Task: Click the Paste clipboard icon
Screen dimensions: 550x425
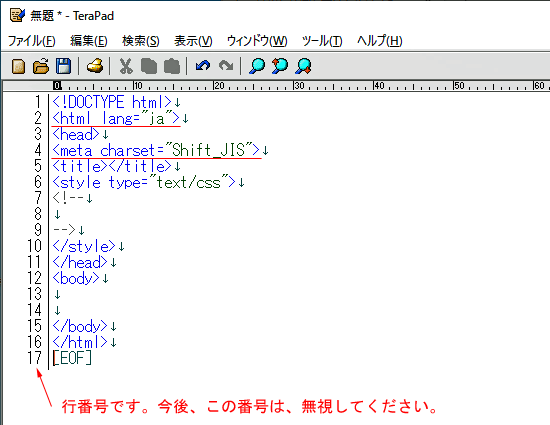Action: [x=172, y=66]
